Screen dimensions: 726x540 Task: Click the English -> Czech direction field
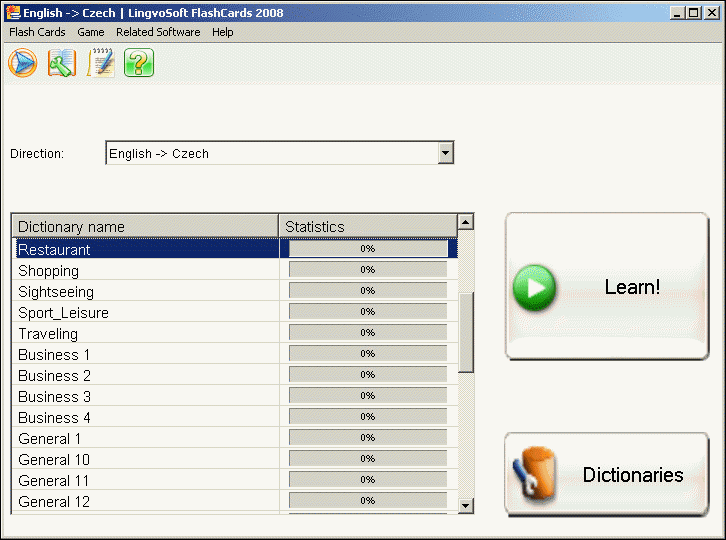pos(280,153)
